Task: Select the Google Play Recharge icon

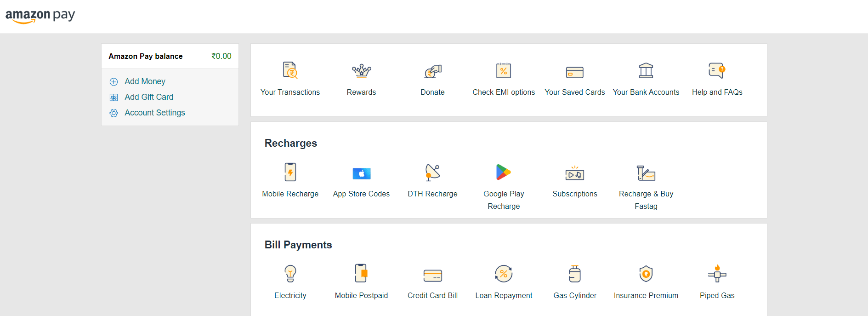Action: [x=504, y=172]
